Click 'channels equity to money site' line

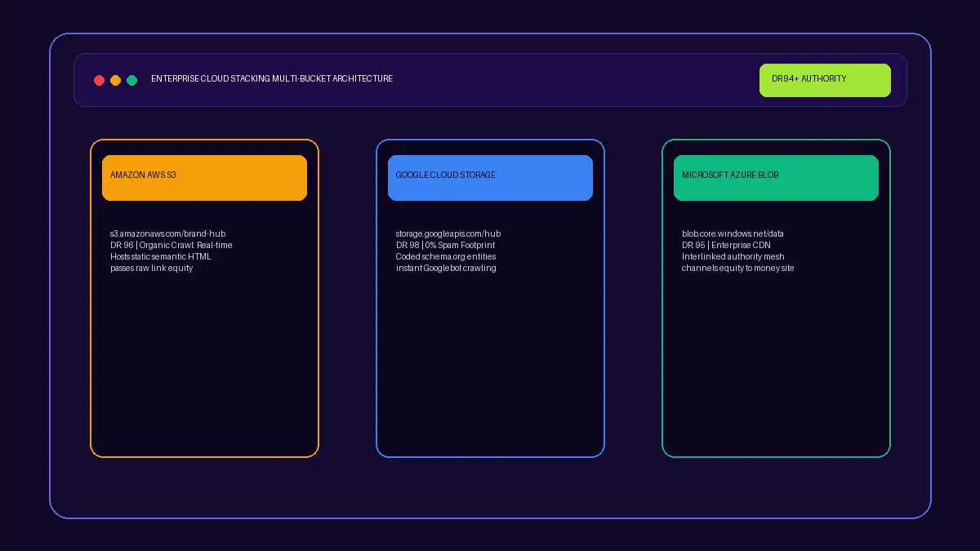738,268
